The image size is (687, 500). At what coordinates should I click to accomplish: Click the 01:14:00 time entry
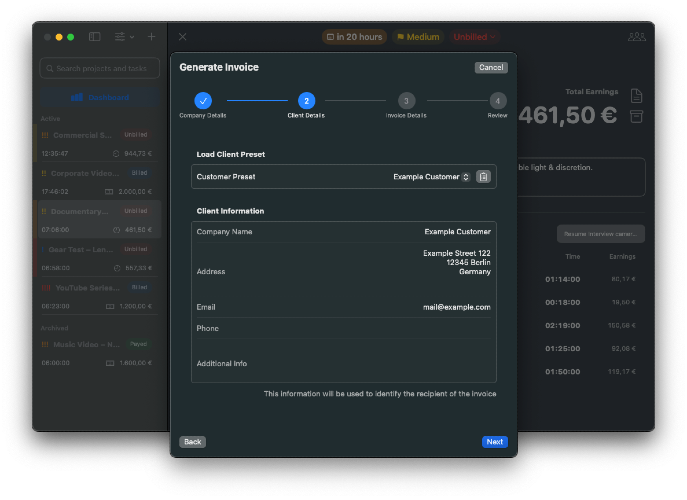tap(563, 280)
